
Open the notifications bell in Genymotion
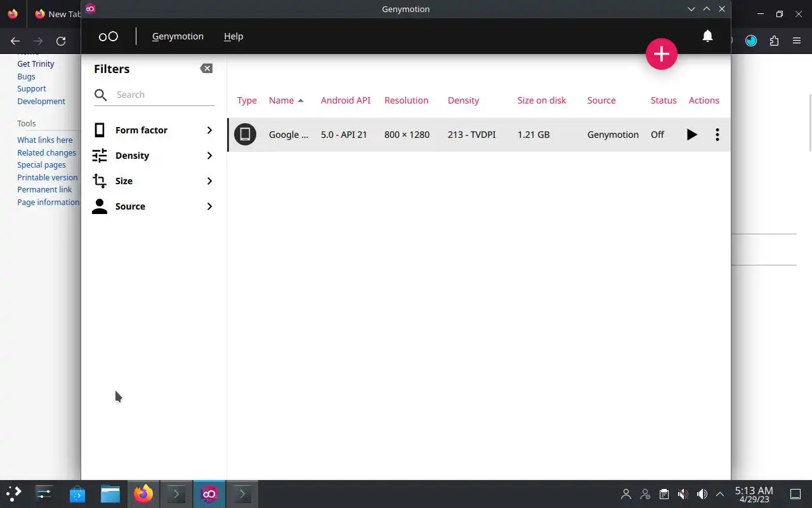(x=707, y=36)
